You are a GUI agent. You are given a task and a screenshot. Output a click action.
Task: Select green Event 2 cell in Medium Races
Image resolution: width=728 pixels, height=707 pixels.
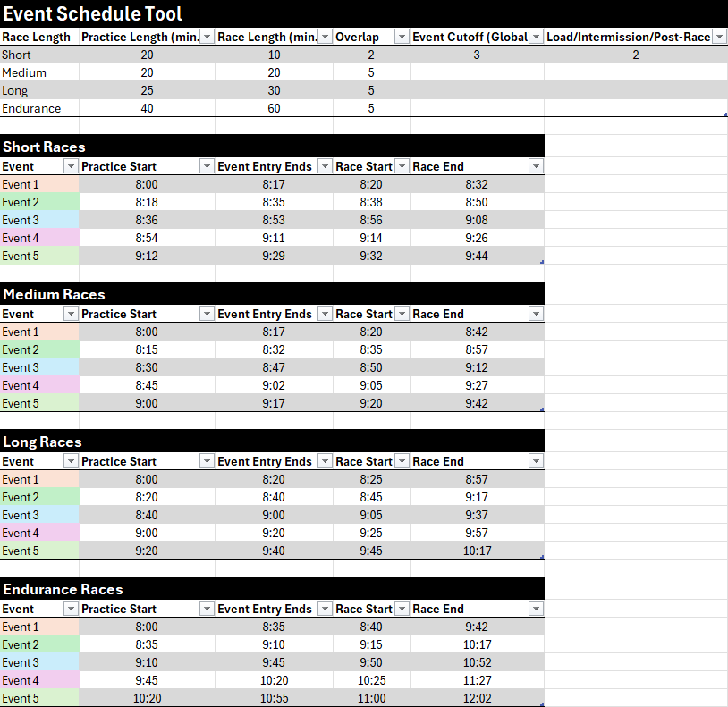[39, 349]
